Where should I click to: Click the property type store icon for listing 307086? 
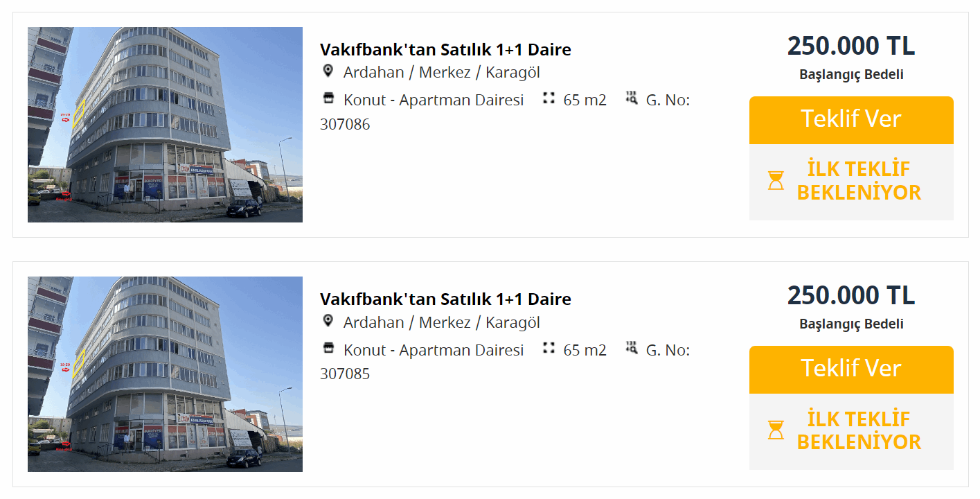328,98
